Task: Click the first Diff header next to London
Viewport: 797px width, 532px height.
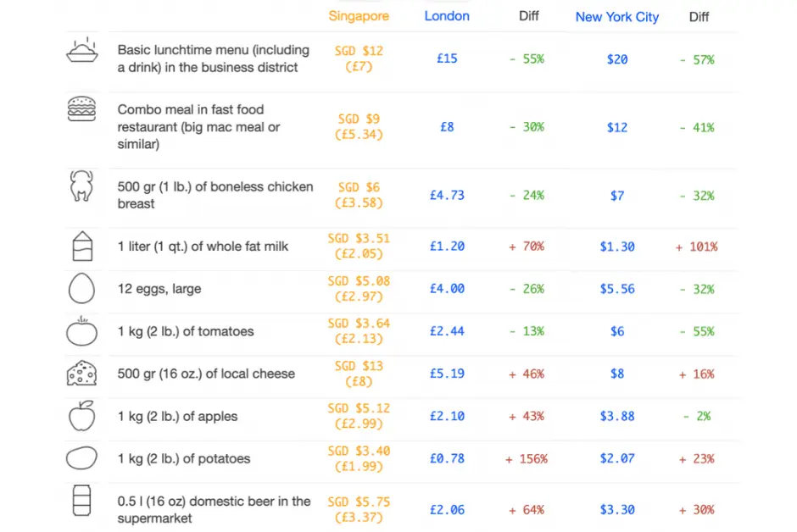Action: point(530,16)
